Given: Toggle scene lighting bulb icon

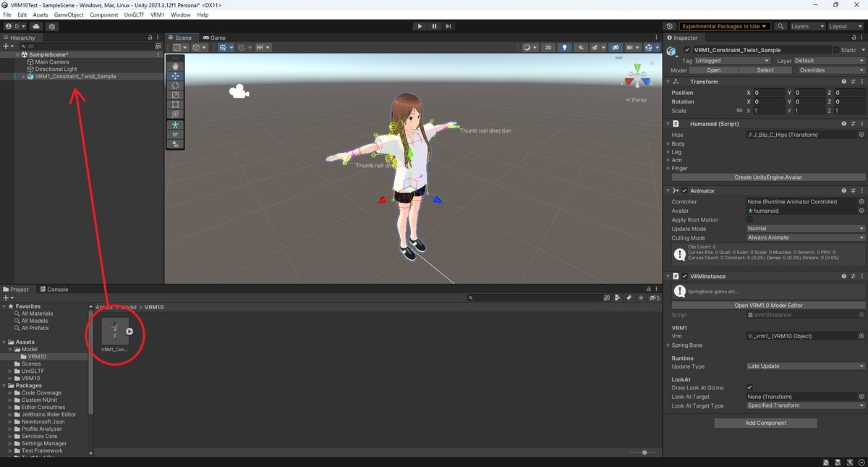Looking at the screenshot, I should click(565, 47).
